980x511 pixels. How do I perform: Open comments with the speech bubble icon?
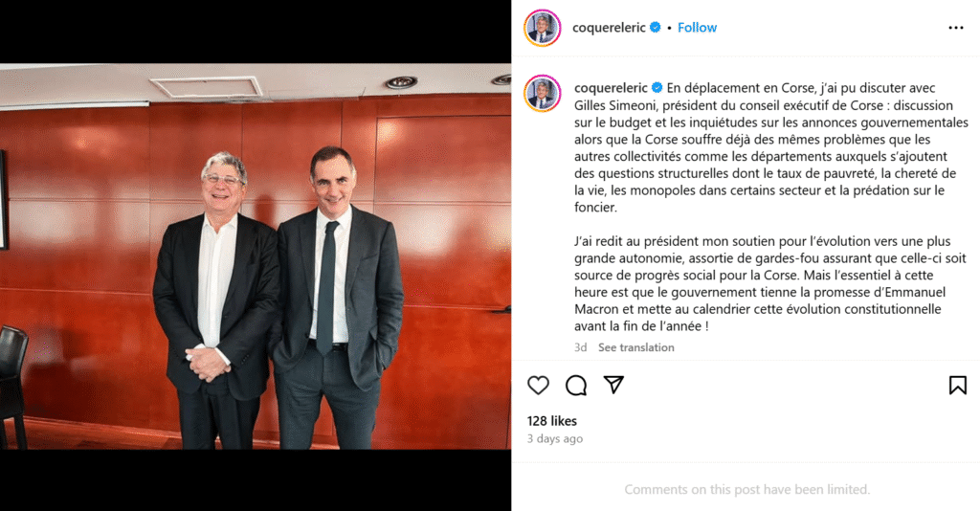pyautogui.click(x=576, y=386)
